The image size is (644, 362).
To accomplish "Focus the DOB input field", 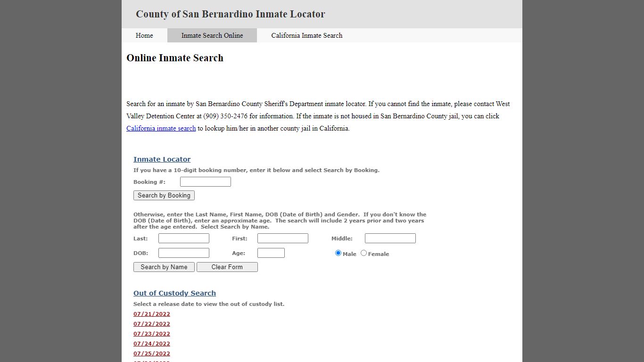I will pyautogui.click(x=184, y=253).
